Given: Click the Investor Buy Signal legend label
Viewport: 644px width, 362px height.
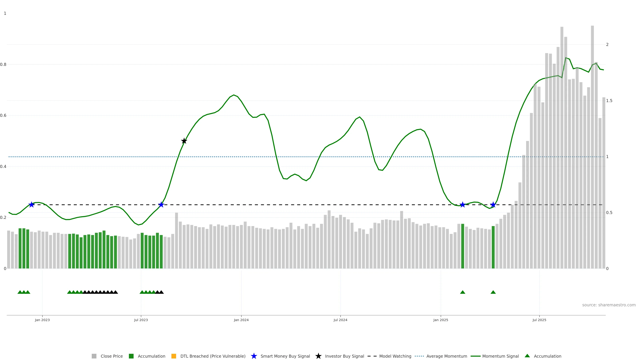Looking at the screenshot, I should 344,356.
